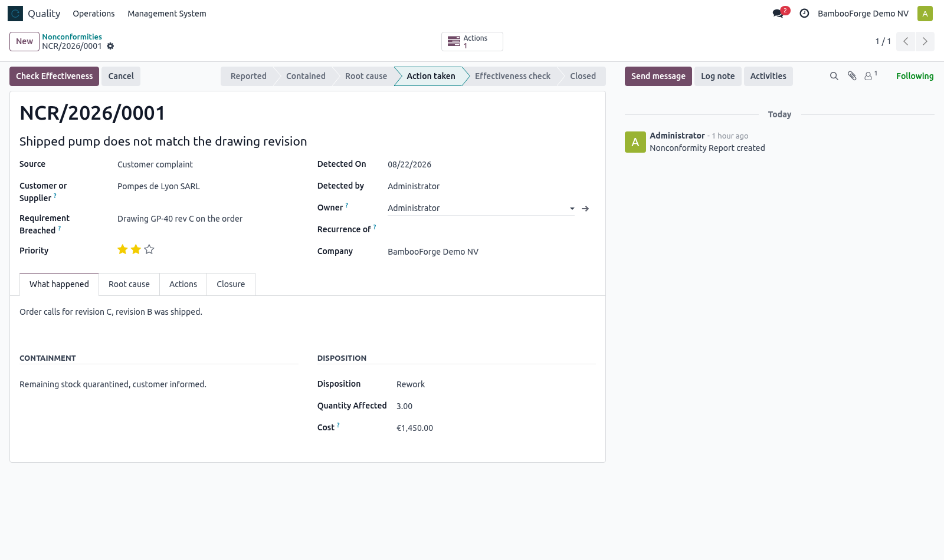The height and width of the screenshot is (560, 944).
Task: Toggle the Following status
Action: pos(915,76)
